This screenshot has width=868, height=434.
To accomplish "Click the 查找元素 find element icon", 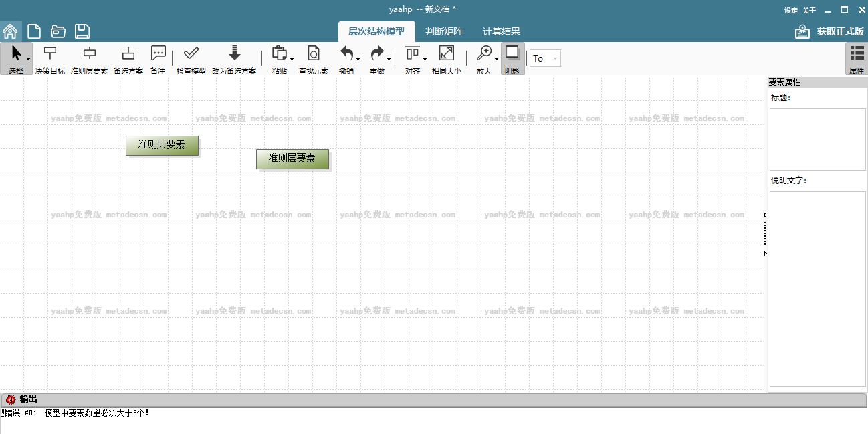I will coord(313,59).
